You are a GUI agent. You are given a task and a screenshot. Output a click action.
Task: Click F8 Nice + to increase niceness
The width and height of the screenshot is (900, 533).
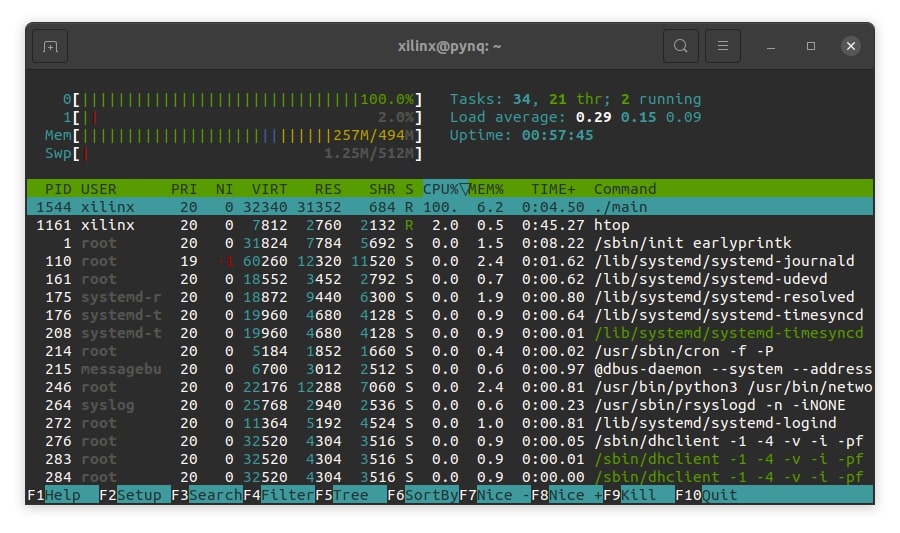567,495
